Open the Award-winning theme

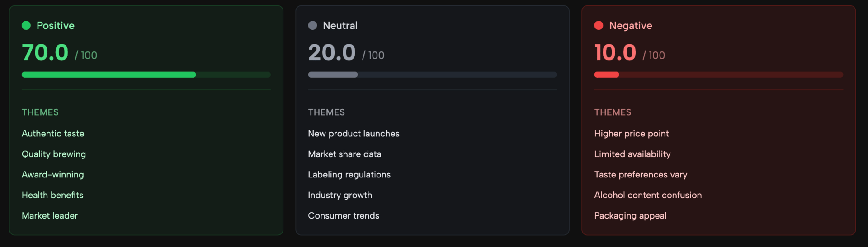(53, 175)
